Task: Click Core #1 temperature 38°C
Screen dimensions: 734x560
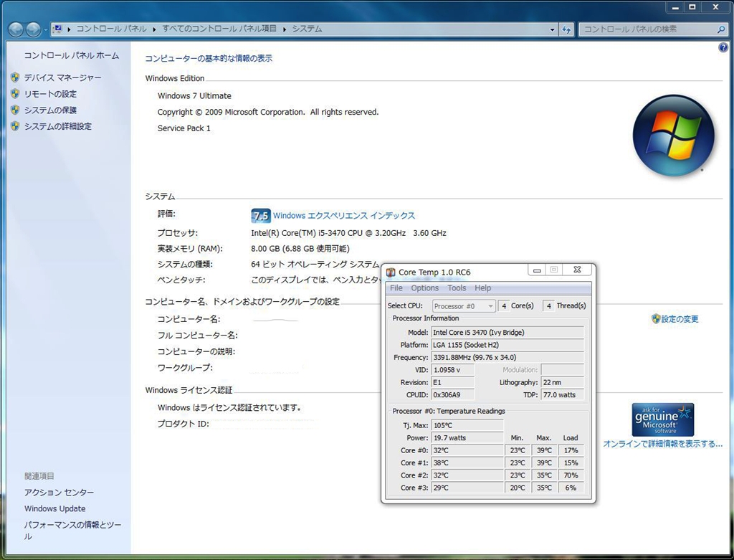Action: tap(467, 462)
